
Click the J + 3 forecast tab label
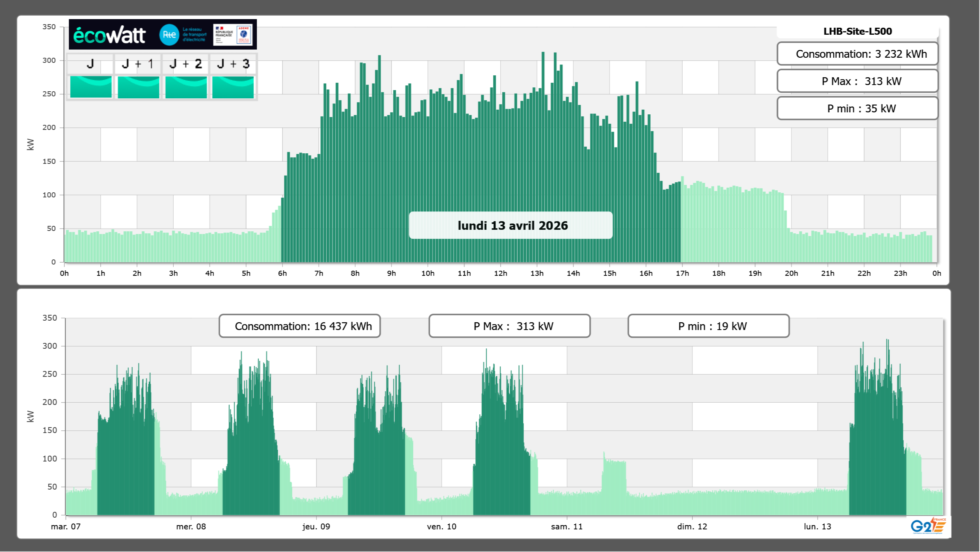(233, 64)
